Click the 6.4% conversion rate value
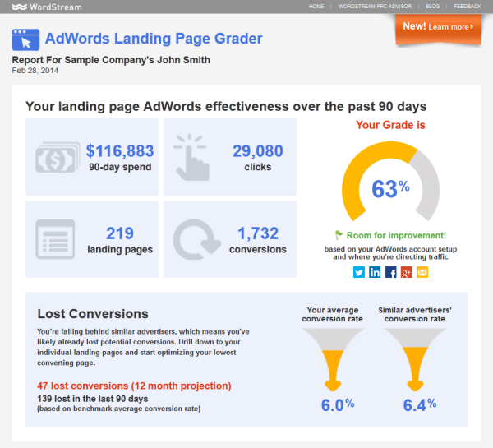This screenshot has height=448, width=493. point(420,404)
